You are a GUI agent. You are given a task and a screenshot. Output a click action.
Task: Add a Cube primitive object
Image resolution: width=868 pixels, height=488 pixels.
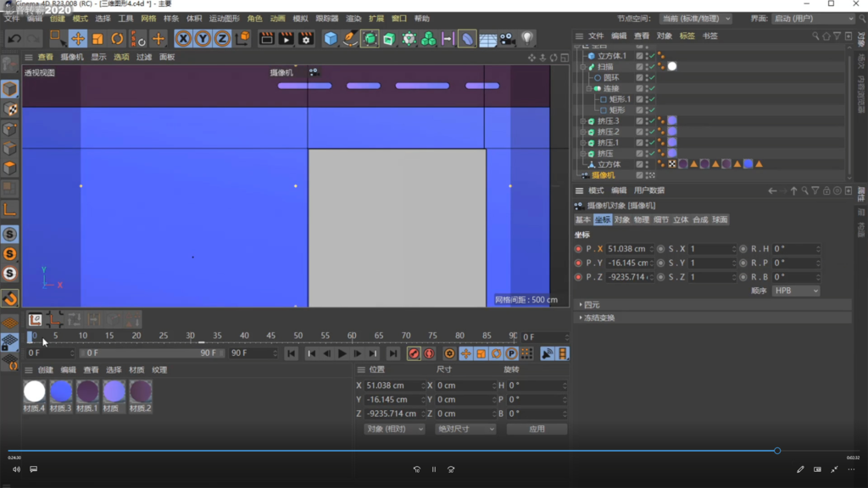pyautogui.click(x=331, y=39)
